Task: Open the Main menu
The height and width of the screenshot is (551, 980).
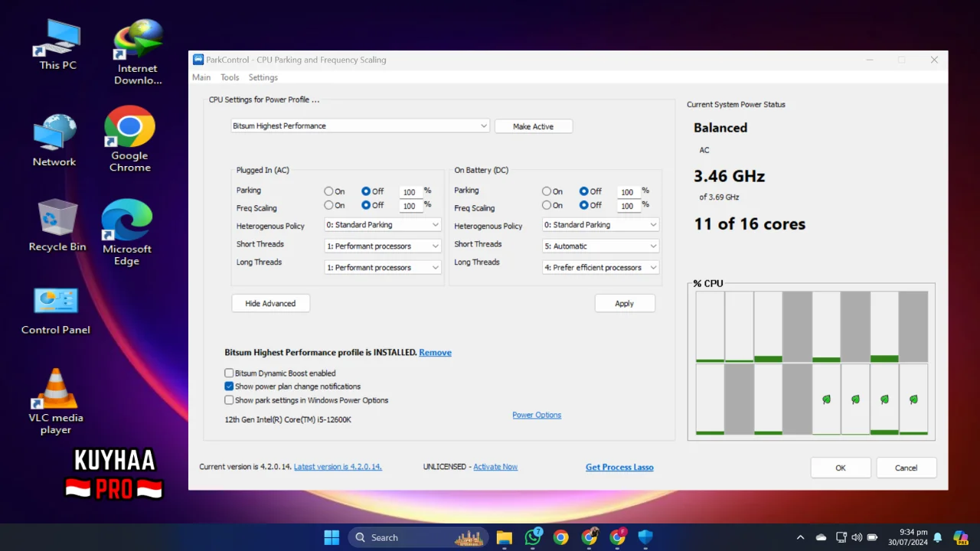Action: pyautogui.click(x=201, y=77)
